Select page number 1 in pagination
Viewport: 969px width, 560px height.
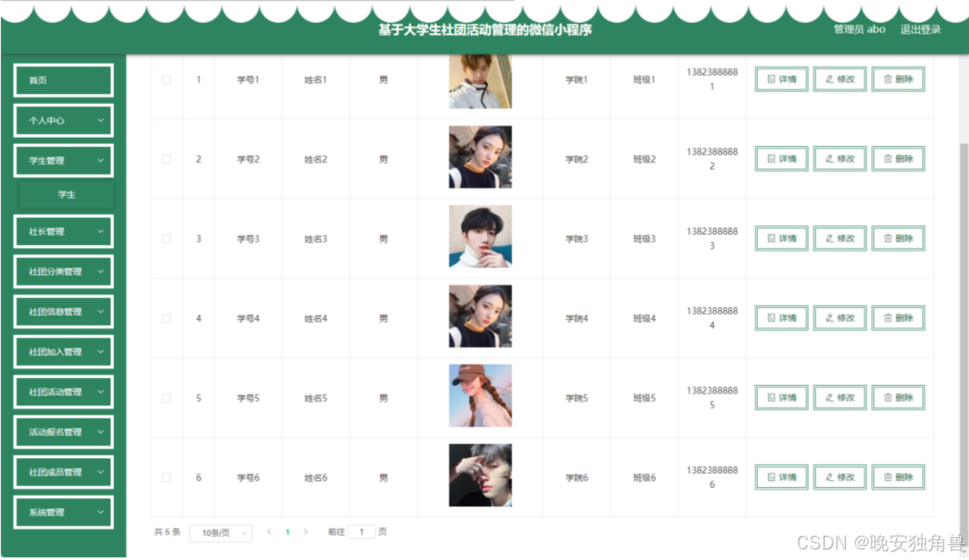(288, 532)
